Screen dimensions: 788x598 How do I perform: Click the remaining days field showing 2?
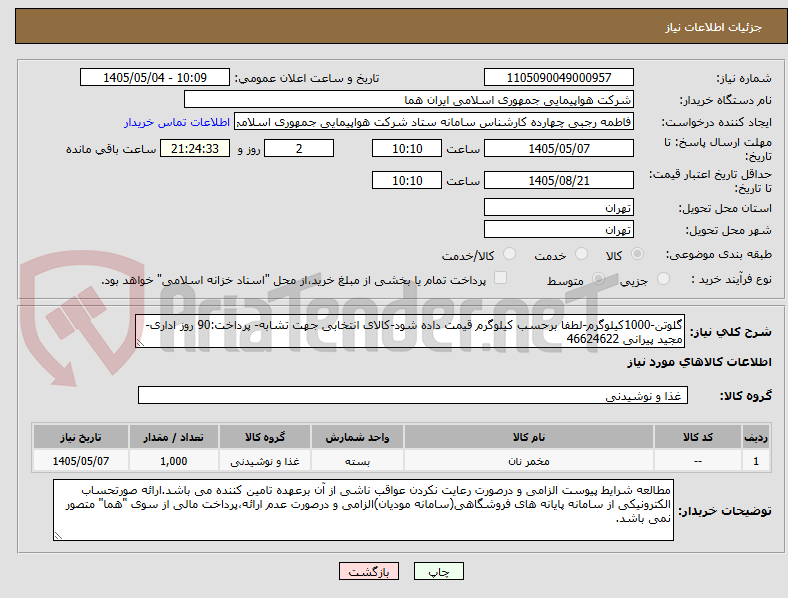(299, 148)
